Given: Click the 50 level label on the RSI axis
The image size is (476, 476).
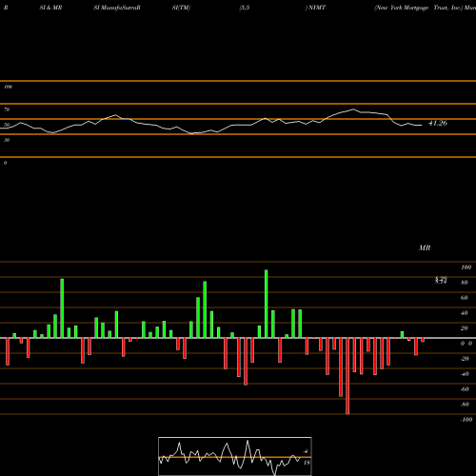Looking at the screenshot, I should pyautogui.click(x=7, y=125).
